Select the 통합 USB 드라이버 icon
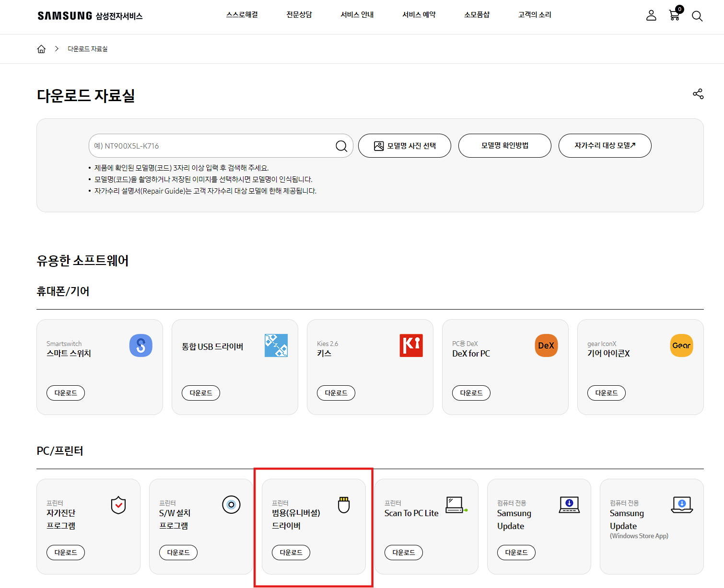 (x=276, y=345)
